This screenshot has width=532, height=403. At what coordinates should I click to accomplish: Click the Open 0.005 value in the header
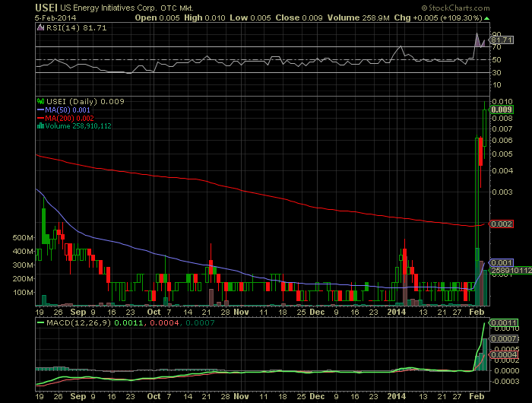click(157, 17)
